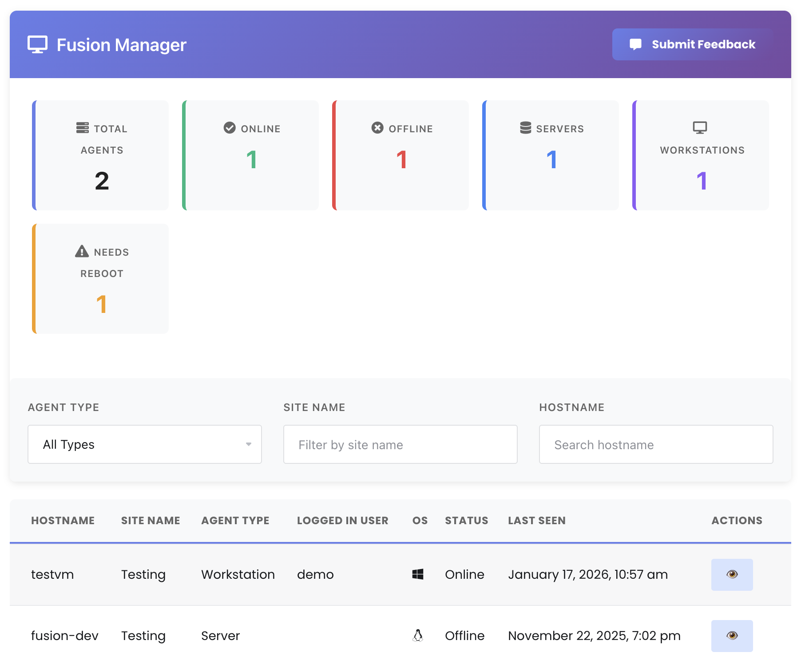The width and height of the screenshot is (801, 672).
Task: View details with testvm eye button
Action: (732, 574)
